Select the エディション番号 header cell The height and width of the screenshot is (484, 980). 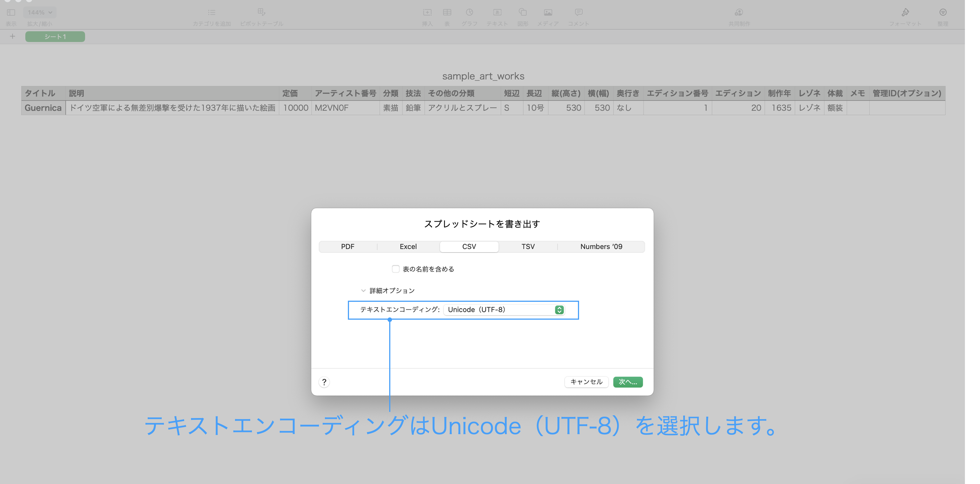pyautogui.click(x=678, y=93)
